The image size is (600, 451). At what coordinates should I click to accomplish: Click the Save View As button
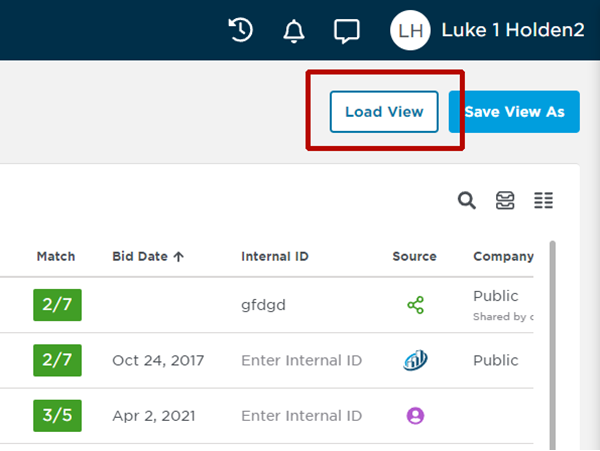(x=514, y=112)
